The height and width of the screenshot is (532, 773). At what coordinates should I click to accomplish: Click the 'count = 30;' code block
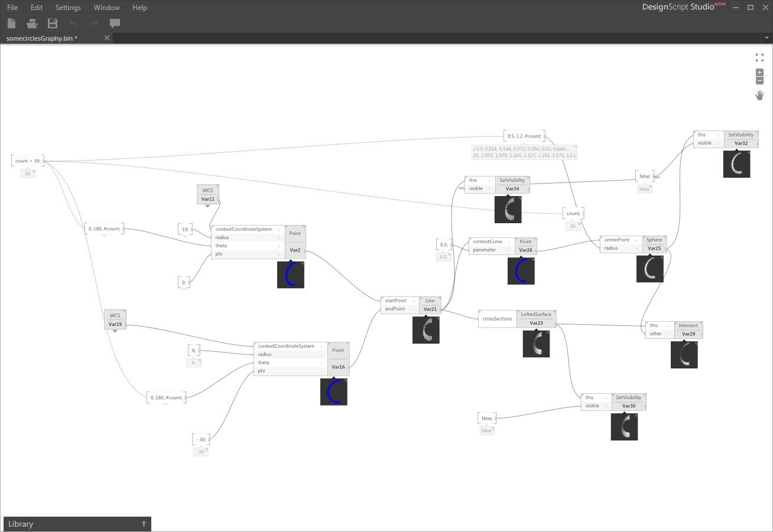(x=28, y=161)
